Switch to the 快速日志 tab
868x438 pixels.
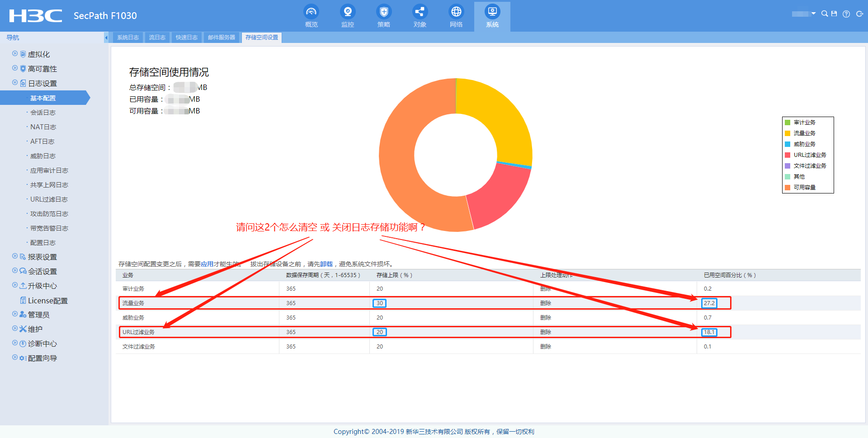(x=187, y=38)
